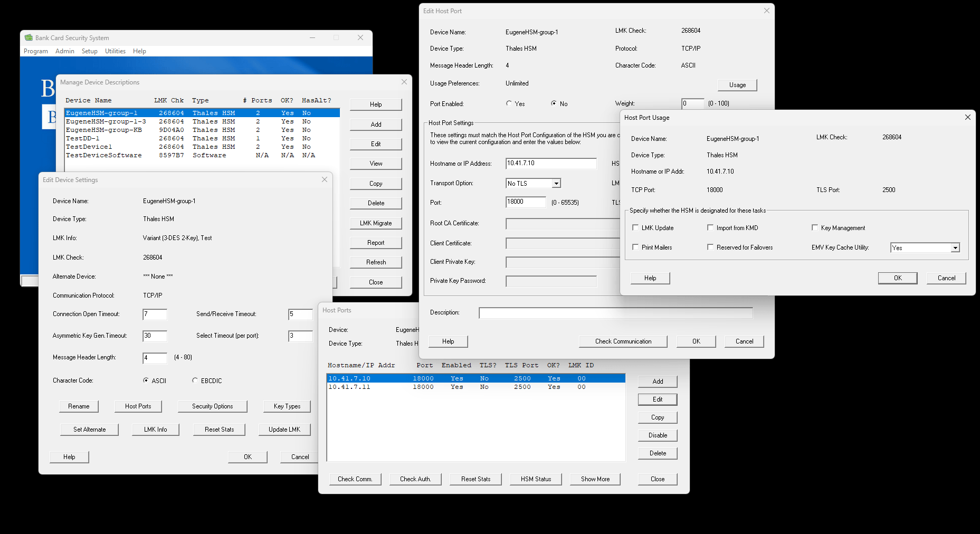Click Host Ports button in Edit Device Settings
980x534 pixels.
click(138, 406)
